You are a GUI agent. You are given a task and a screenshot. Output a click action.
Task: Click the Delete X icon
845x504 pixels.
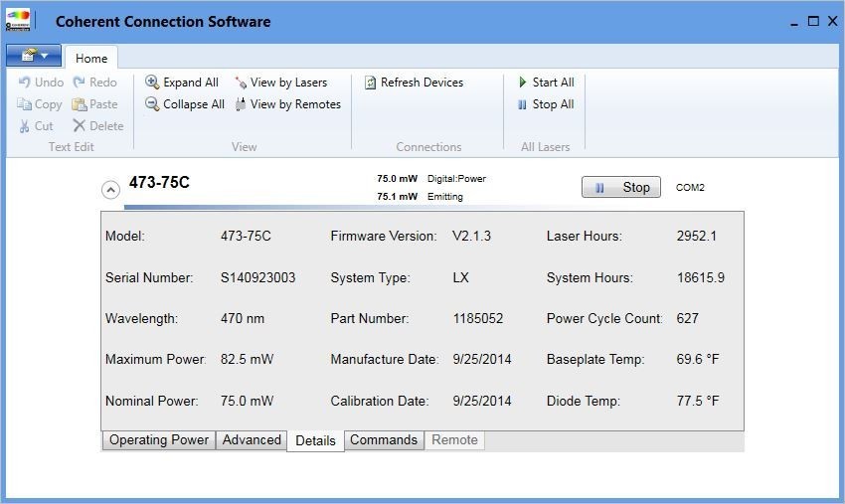tap(80, 125)
